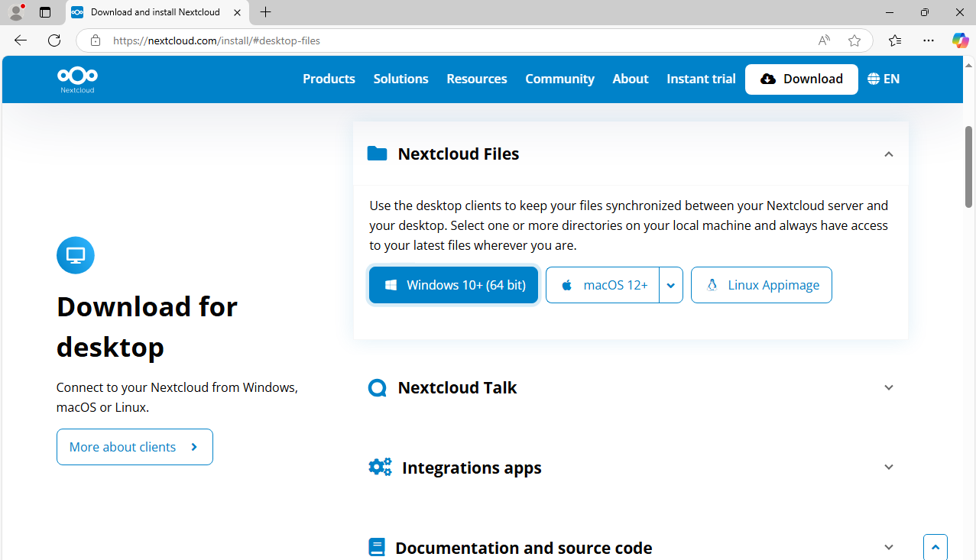The width and height of the screenshot is (976, 560).
Task: Open the browser profile avatar icon
Action: pyautogui.click(x=16, y=12)
